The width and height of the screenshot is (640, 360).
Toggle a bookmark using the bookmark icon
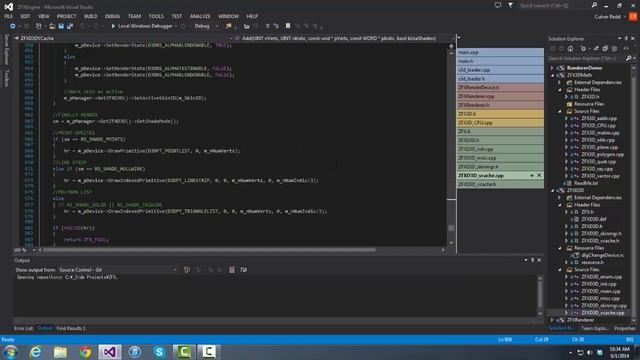pos(288,26)
